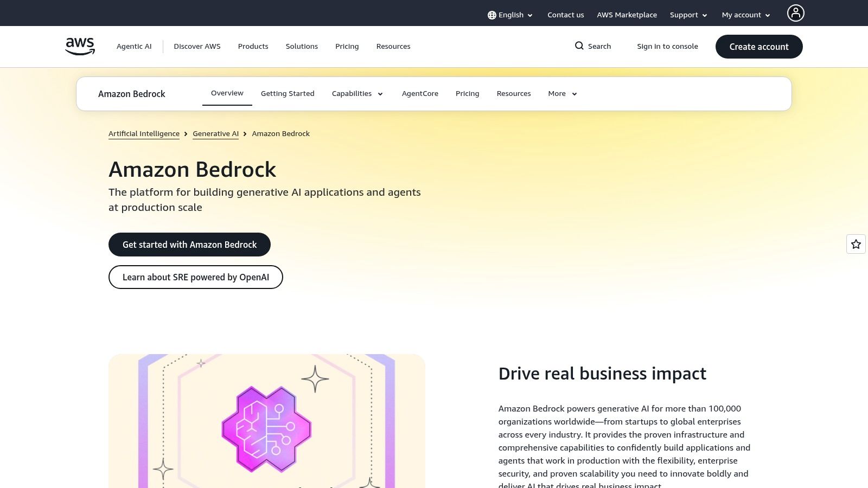
Task: Select the Overview tab
Action: [227, 93]
